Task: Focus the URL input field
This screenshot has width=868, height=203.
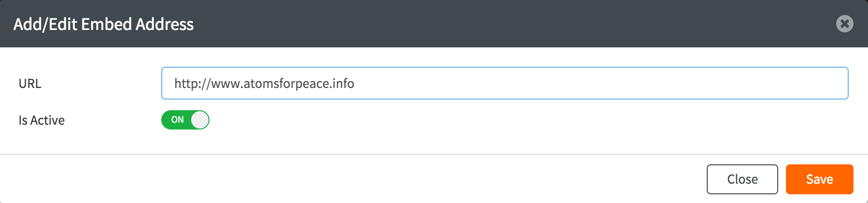Action: coord(504,83)
